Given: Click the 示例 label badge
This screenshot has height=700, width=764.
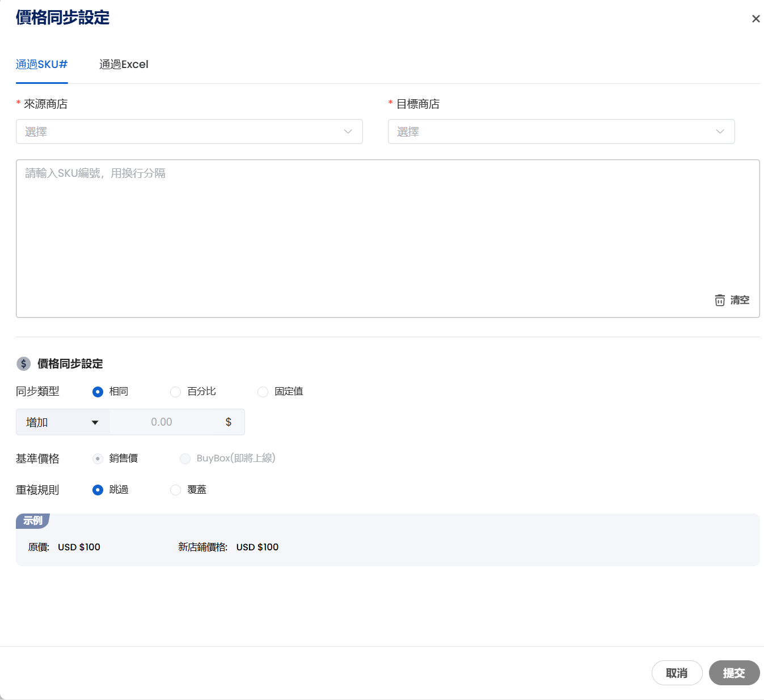Looking at the screenshot, I should coord(33,520).
